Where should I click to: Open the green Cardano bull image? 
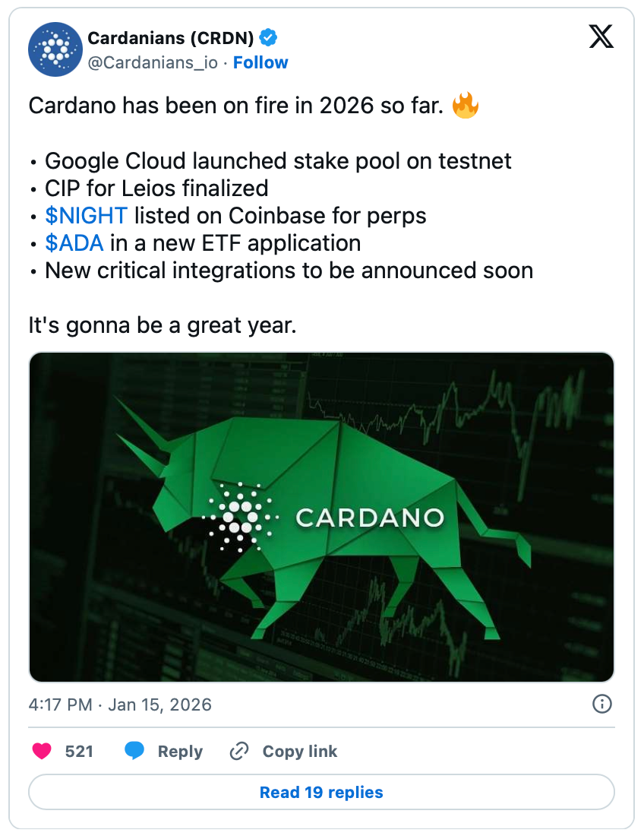(321, 517)
